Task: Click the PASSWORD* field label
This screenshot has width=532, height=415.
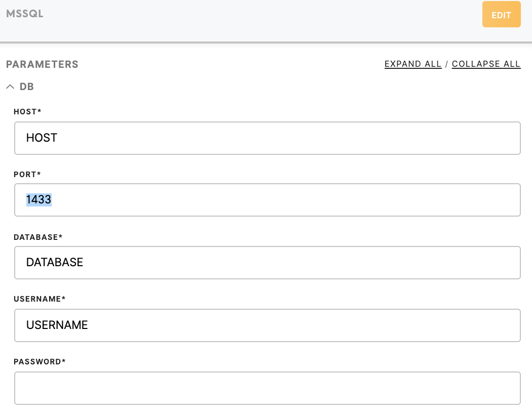Action: pos(40,361)
